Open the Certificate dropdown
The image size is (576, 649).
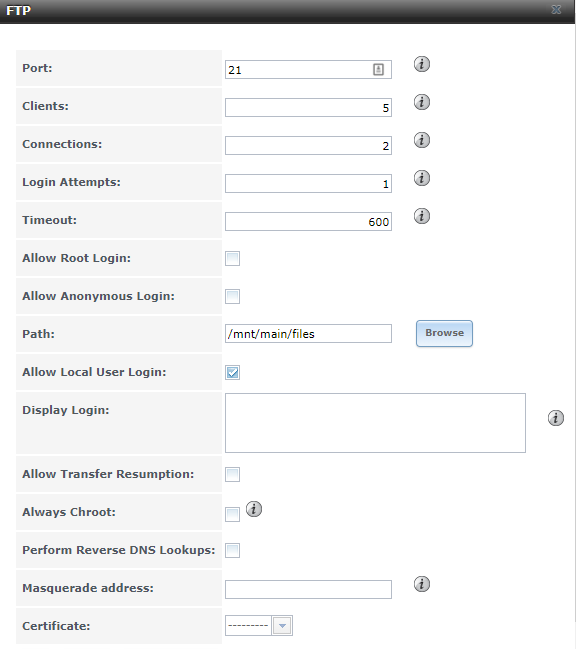(x=259, y=625)
